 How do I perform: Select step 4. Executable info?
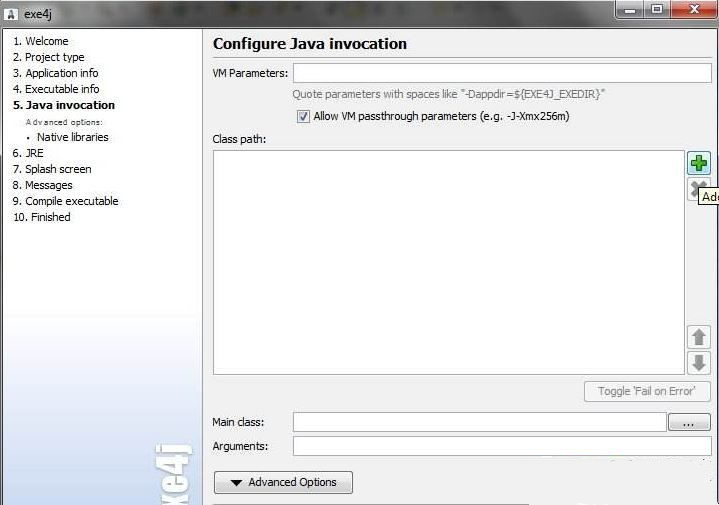pyautogui.click(x=56, y=89)
